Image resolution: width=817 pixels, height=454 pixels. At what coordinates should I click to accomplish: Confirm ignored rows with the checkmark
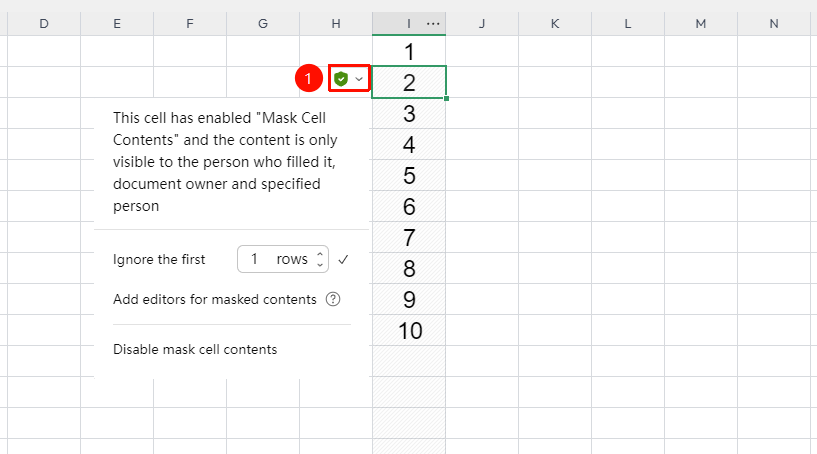pos(343,259)
